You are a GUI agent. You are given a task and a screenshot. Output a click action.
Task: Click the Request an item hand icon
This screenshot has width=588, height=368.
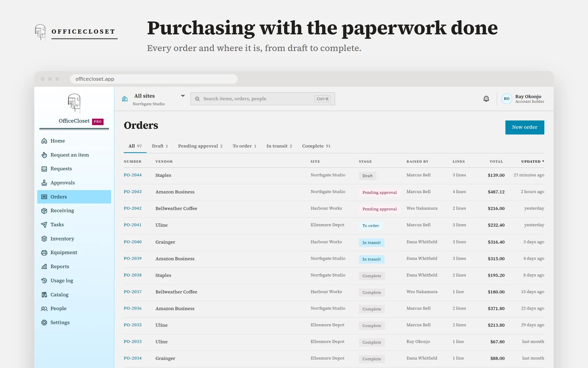44,155
